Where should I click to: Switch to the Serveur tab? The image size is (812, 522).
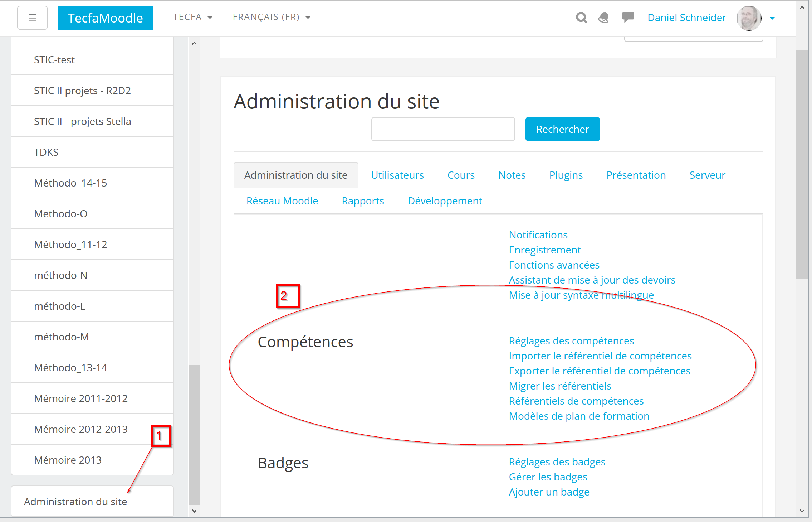[707, 175]
